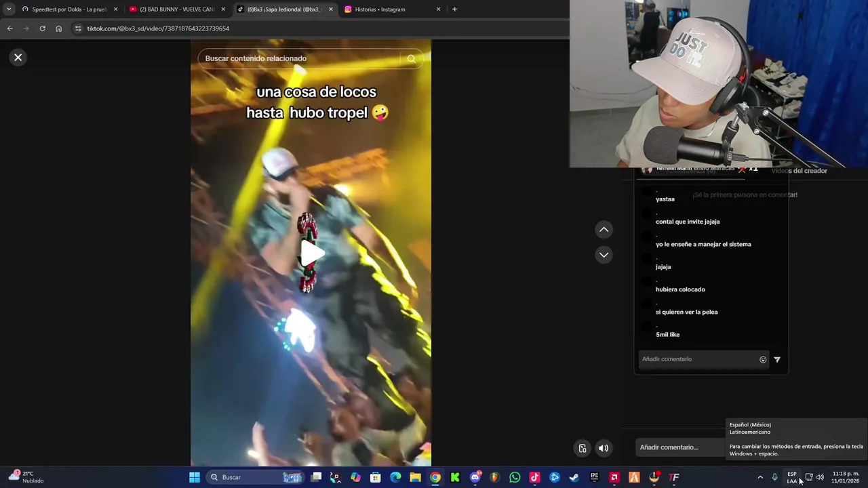Open Microsoft Store from taskbar
868x488 pixels.
tap(375, 477)
